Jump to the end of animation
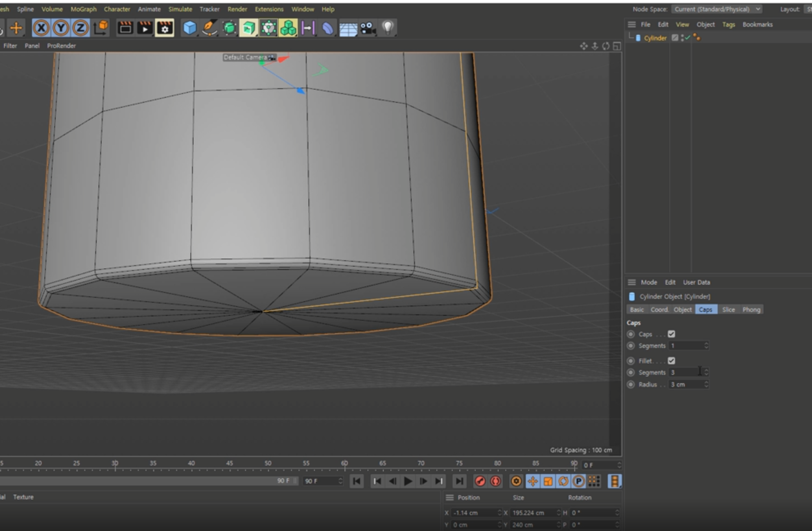Image resolution: width=812 pixels, height=531 pixels. [459, 481]
